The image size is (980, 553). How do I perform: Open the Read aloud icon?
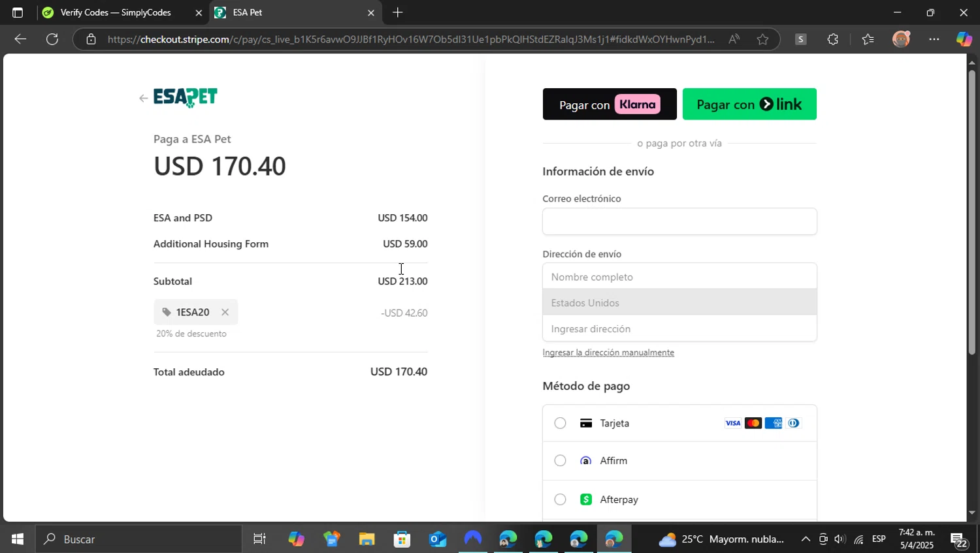pos(734,39)
